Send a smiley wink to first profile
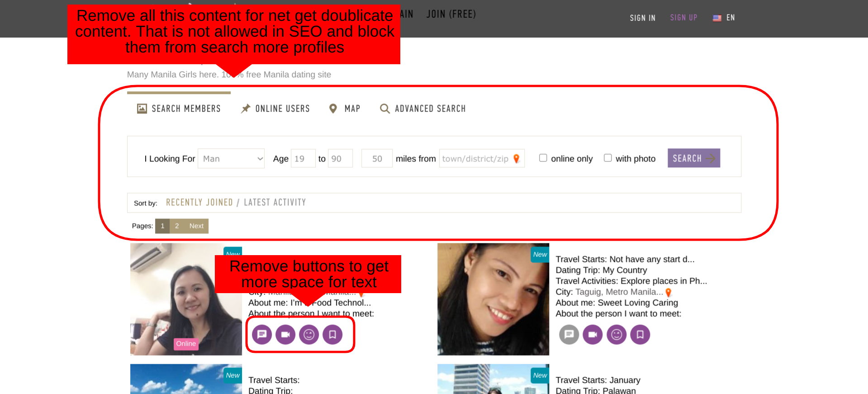 (x=309, y=335)
